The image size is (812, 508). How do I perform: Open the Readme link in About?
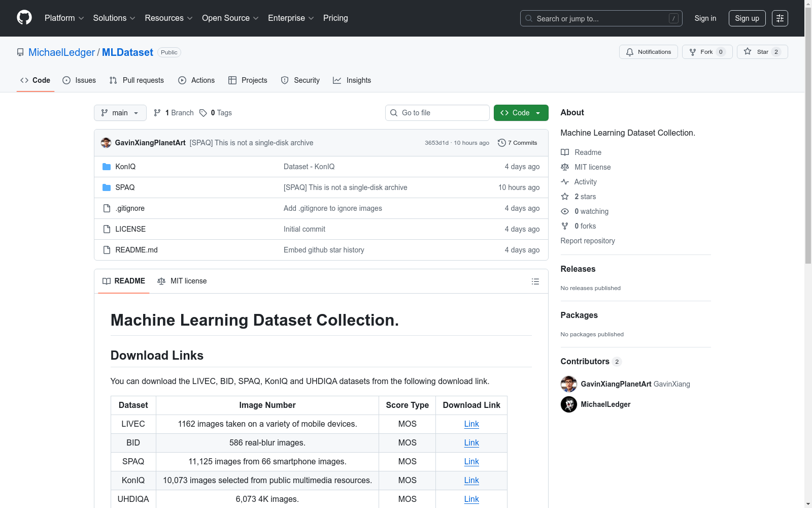(x=581, y=152)
